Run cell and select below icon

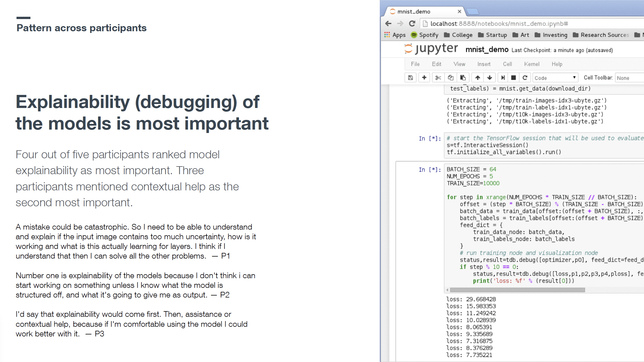[503, 78]
